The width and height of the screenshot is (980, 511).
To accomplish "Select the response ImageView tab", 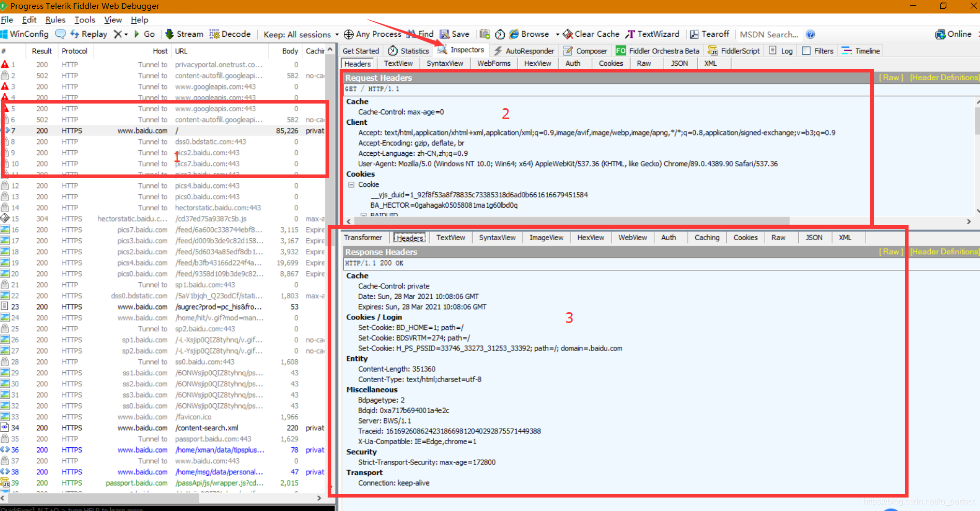I will click(x=546, y=238).
